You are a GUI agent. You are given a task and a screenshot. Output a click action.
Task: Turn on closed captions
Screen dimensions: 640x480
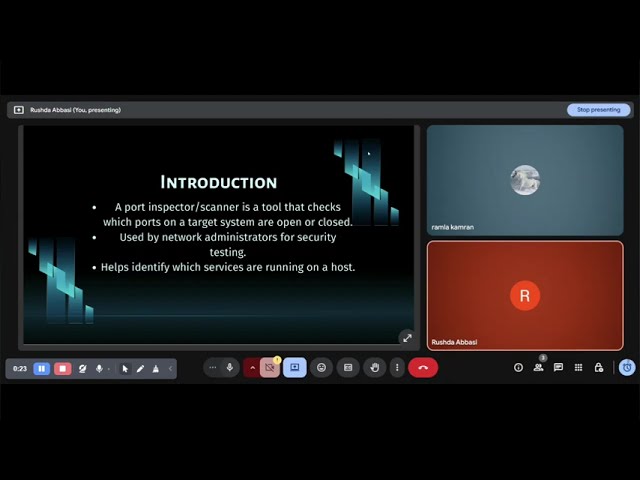(x=348, y=367)
